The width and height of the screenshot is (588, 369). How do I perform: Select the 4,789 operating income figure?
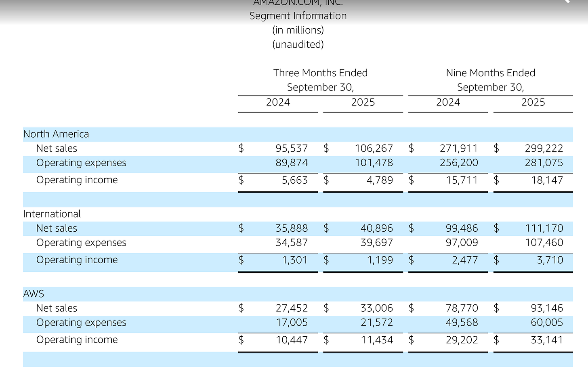click(380, 180)
